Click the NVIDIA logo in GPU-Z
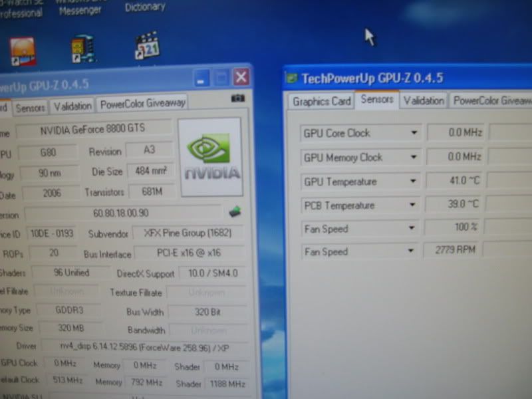 pos(211,157)
